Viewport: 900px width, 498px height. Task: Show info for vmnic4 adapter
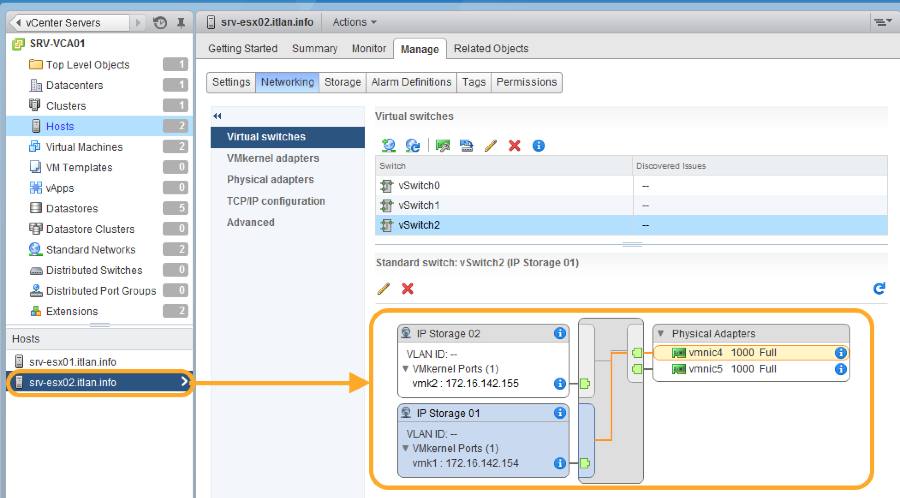[841, 353]
